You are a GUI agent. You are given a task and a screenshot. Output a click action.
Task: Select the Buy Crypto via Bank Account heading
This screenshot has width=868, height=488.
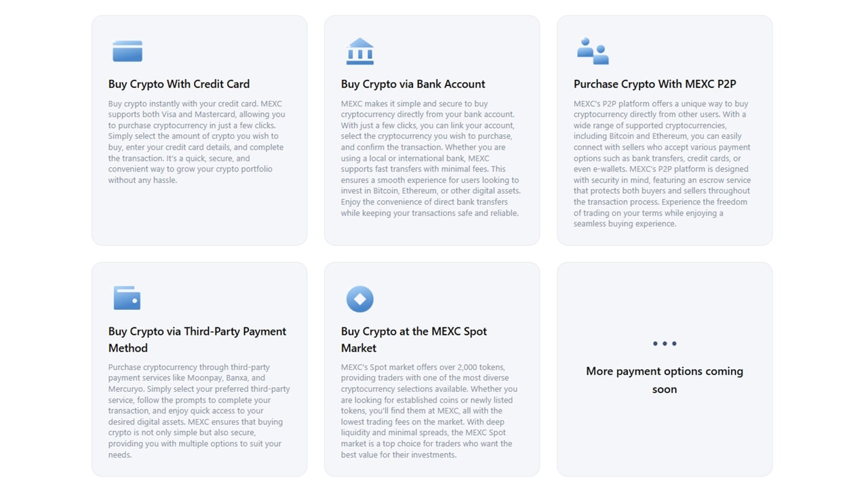tap(413, 84)
